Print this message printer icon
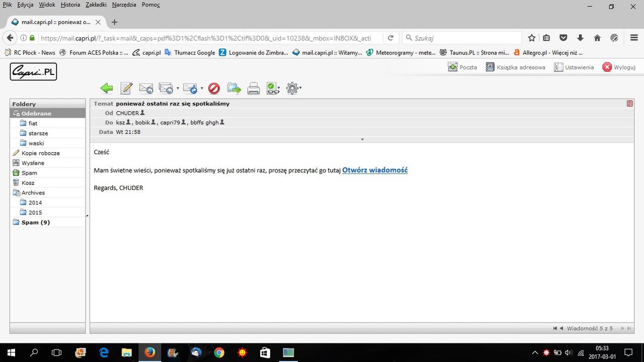 254,88
